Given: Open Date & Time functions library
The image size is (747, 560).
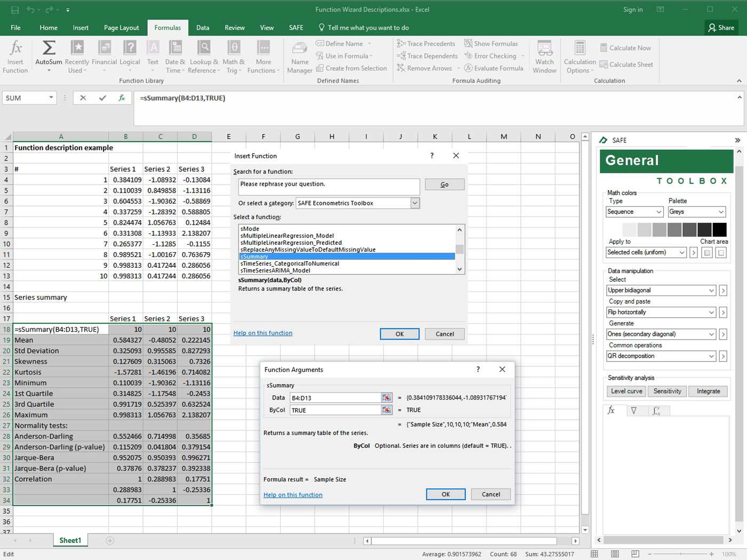Looking at the screenshot, I should coord(175,57).
